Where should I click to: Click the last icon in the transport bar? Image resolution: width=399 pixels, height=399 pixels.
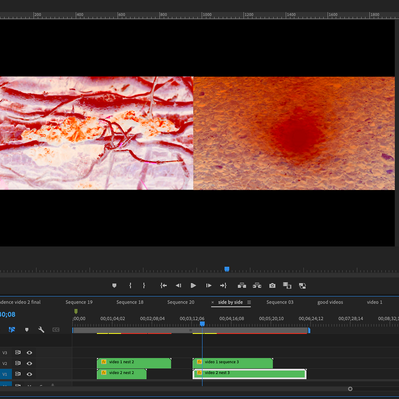(x=302, y=286)
